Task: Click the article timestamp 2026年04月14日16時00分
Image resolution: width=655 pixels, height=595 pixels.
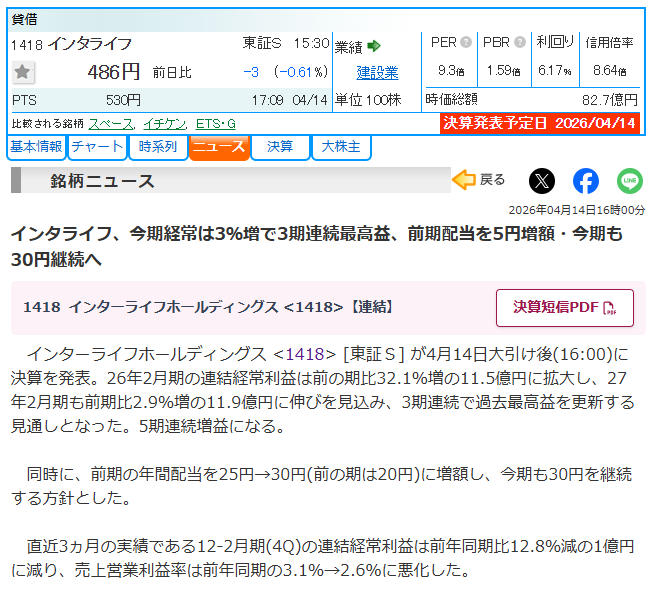Action: click(577, 210)
